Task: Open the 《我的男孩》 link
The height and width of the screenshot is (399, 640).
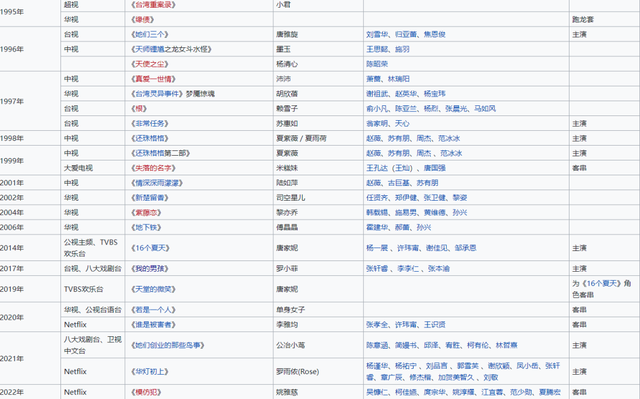Action: pos(149,269)
